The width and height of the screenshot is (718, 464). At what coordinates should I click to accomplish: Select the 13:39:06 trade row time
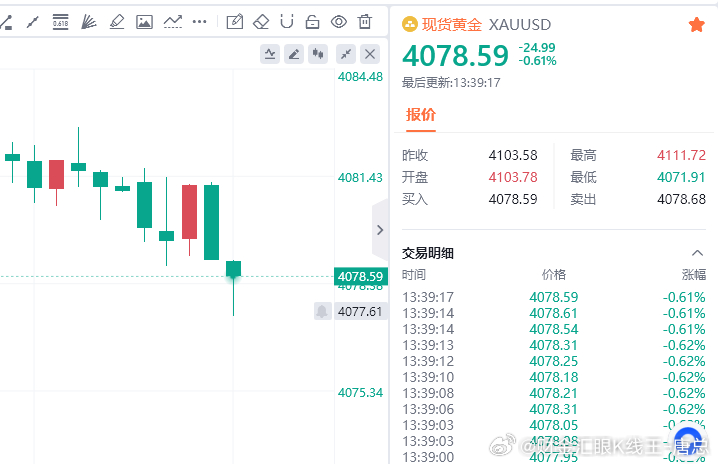tap(428, 409)
